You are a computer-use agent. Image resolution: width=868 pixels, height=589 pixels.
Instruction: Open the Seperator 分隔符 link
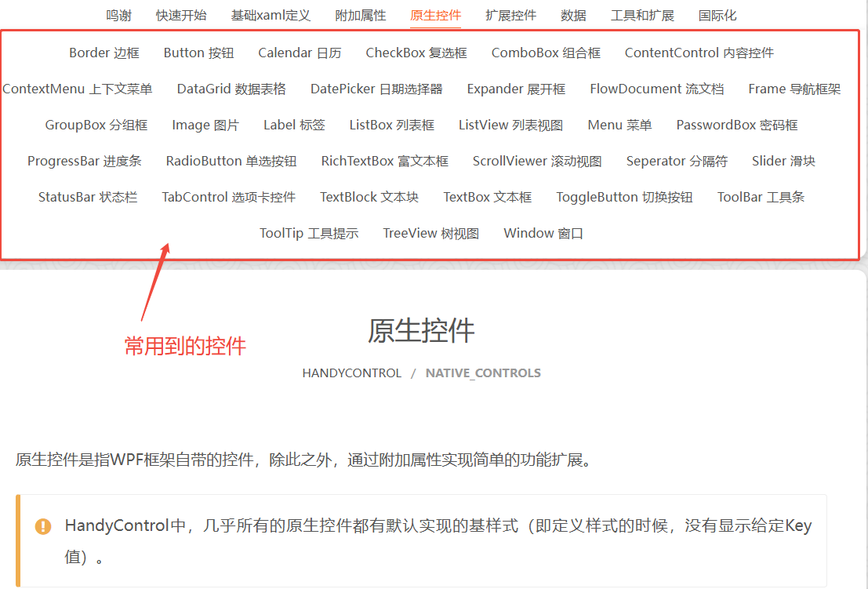[677, 161]
